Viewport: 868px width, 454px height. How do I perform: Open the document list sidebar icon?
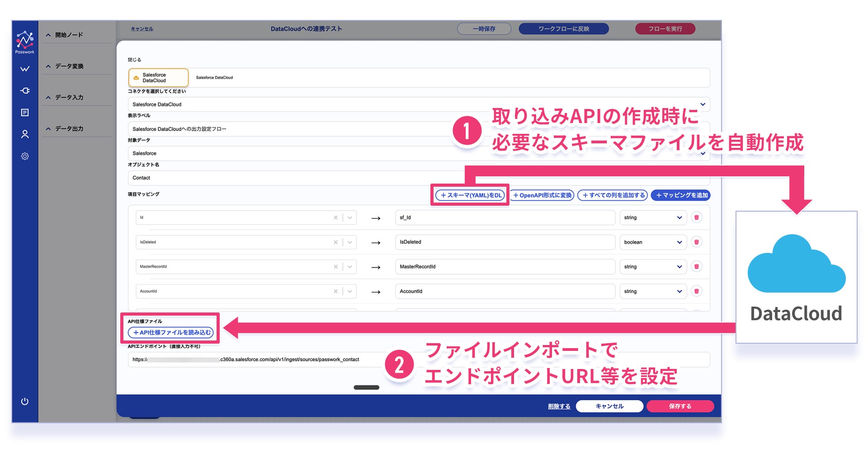click(x=25, y=112)
